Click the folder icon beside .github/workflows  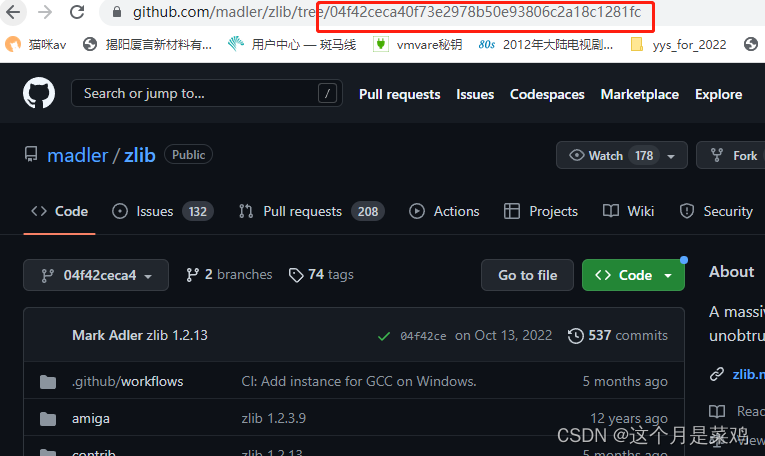click(x=48, y=381)
